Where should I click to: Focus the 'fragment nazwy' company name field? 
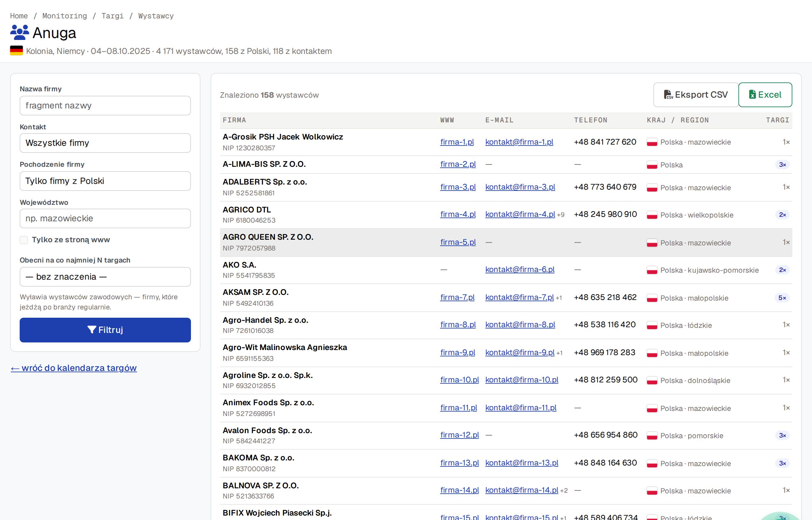[x=105, y=105]
